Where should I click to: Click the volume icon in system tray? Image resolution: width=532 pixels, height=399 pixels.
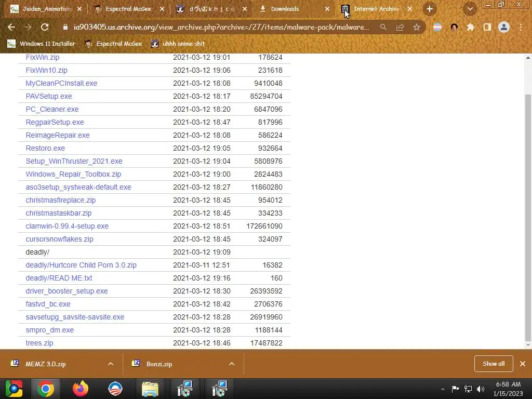(x=480, y=389)
